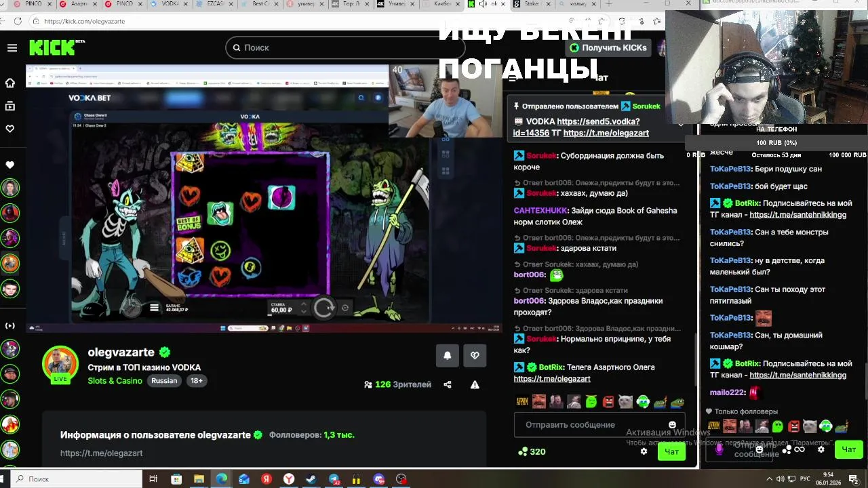Open Slots & Casino category link
868x488 pixels.
coord(115,381)
